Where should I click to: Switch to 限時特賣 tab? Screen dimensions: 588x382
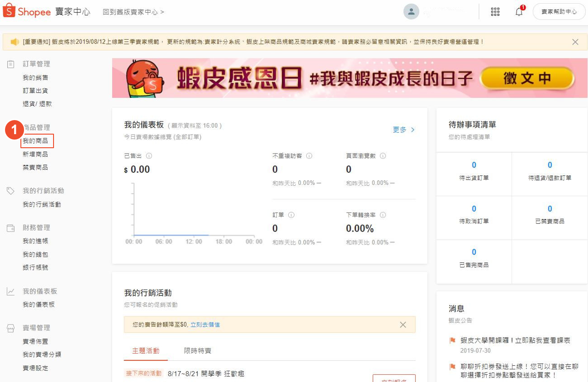coord(197,351)
